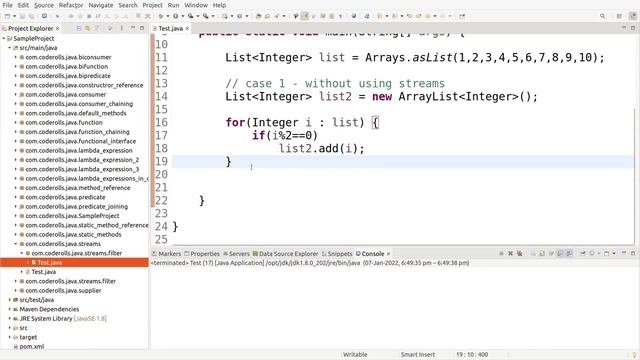The height and width of the screenshot is (360, 640).
Task: Toggle Mark Occurrences in main toolbar
Action: [304, 16]
